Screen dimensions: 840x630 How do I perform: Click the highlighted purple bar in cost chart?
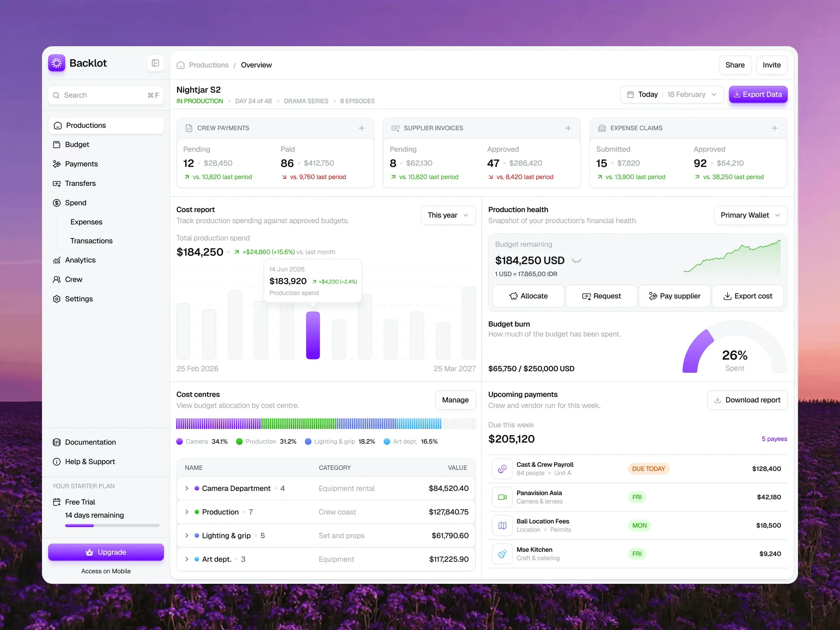(313, 336)
